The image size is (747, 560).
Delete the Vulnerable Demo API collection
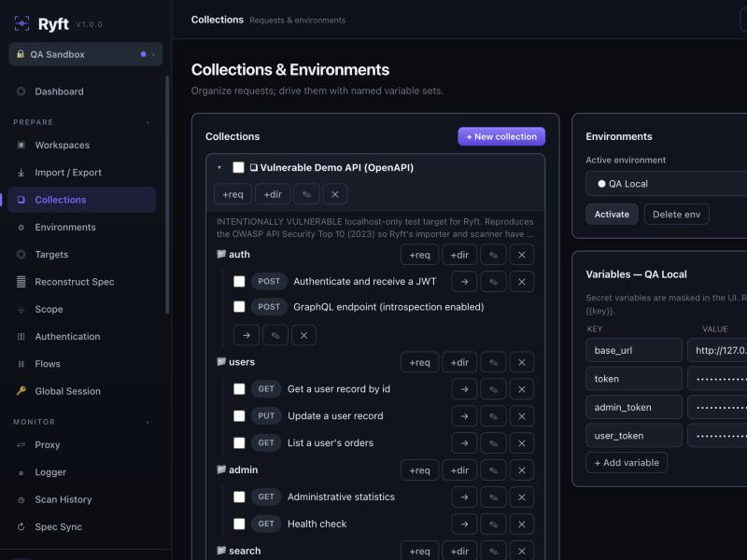[335, 194]
